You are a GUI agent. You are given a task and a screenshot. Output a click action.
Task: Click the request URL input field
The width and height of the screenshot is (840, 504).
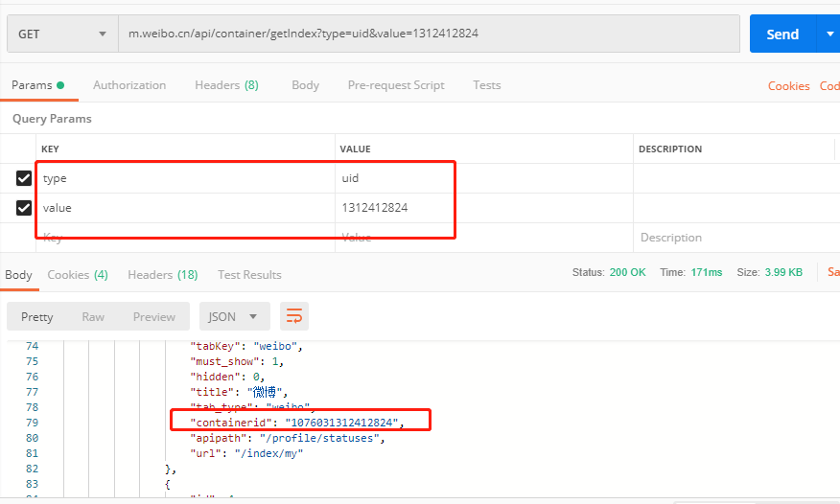429,34
